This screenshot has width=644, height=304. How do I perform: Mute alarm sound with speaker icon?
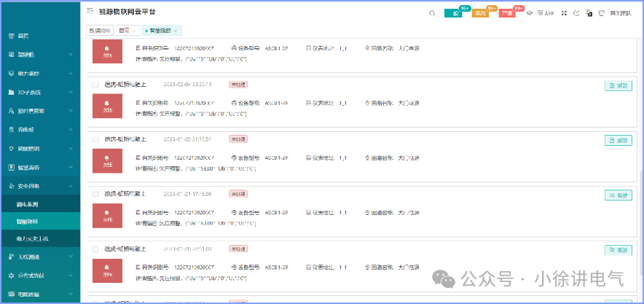[530, 13]
